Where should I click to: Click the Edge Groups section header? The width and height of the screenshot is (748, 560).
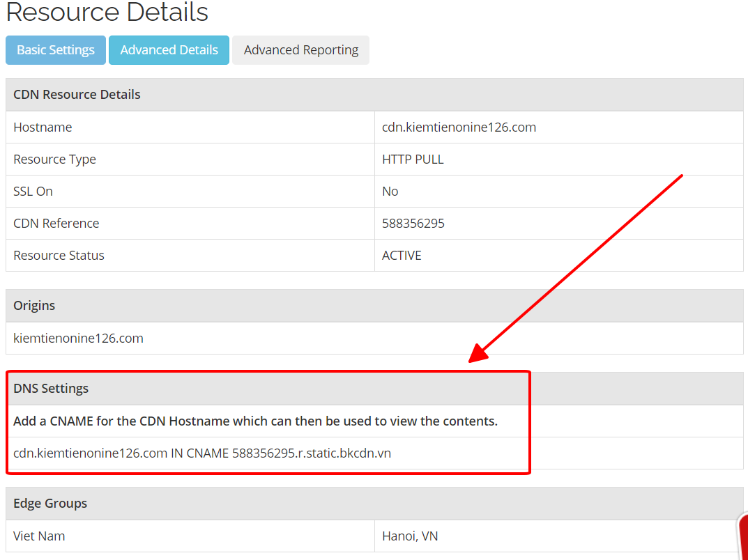point(50,504)
